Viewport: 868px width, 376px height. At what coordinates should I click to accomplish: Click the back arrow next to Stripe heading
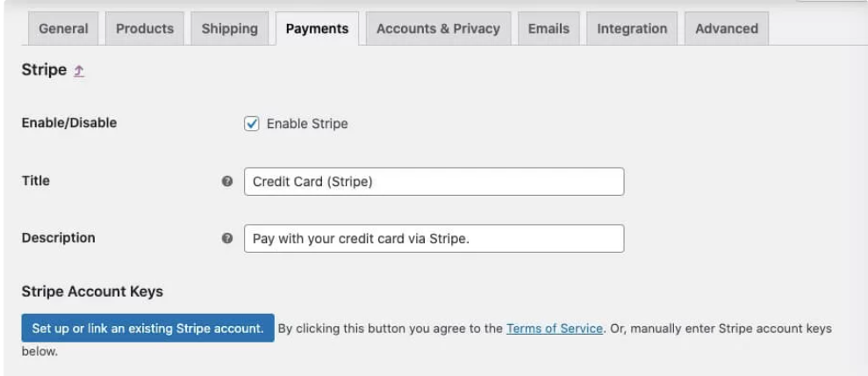click(79, 71)
